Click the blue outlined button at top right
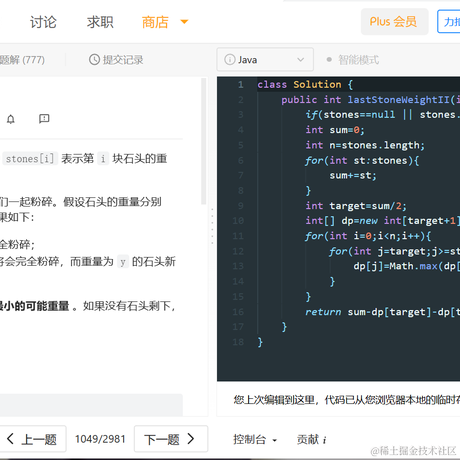The width and height of the screenshot is (460, 460). (449, 22)
